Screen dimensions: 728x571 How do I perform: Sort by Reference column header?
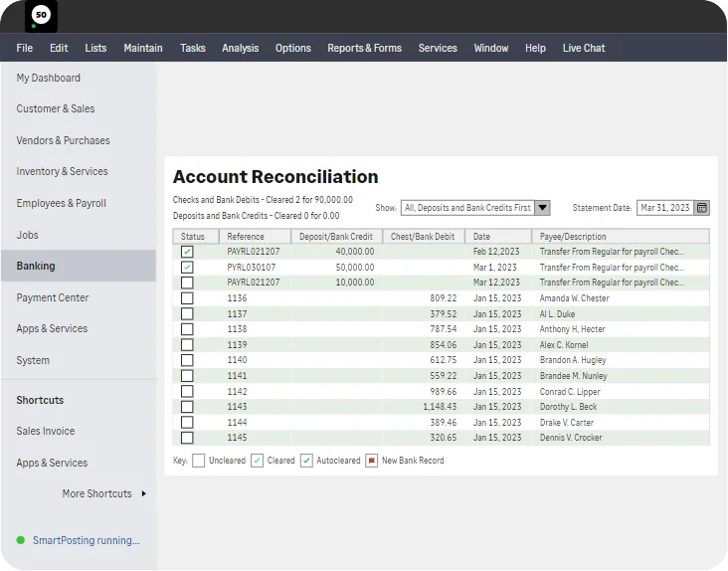click(255, 237)
